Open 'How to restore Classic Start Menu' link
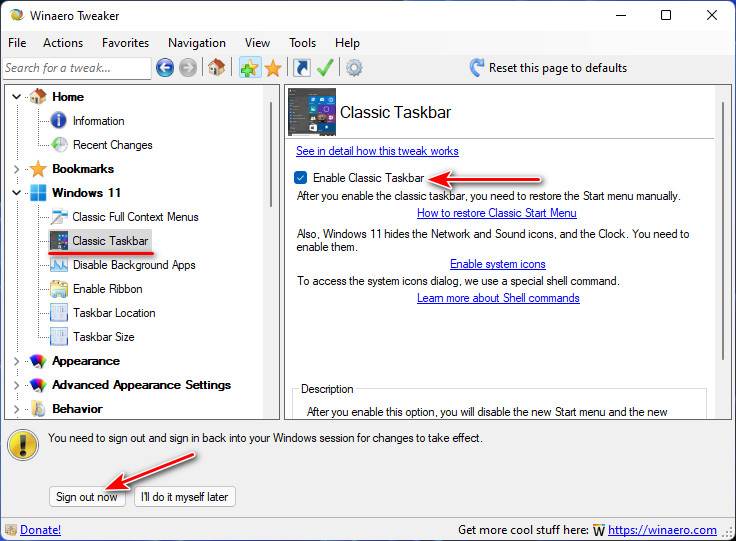This screenshot has height=541, width=736. tap(497, 213)
